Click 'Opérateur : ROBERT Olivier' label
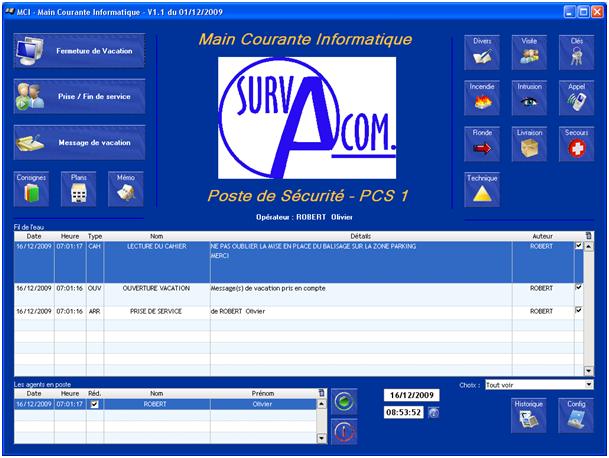Viewport: 609px width, 458px height. click(x=304, y=217)
